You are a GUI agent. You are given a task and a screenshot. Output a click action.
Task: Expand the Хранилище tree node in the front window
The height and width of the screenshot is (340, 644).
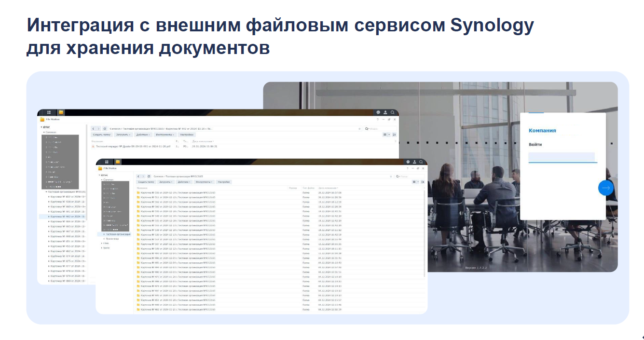(104, 239)
